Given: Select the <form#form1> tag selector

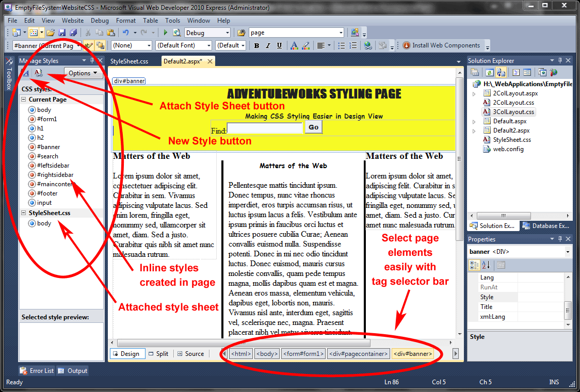Looking at the screenshot, I should tap(304, 354).
